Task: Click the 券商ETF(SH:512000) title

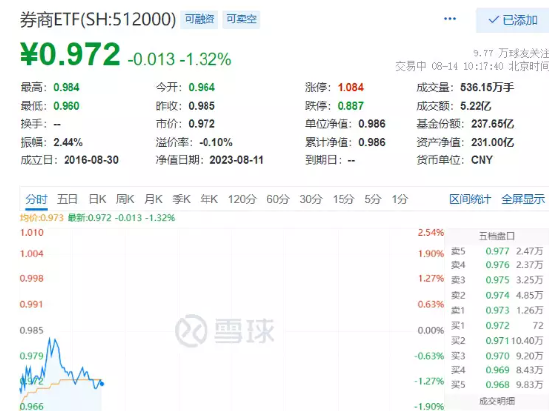Action: [98, 19]
